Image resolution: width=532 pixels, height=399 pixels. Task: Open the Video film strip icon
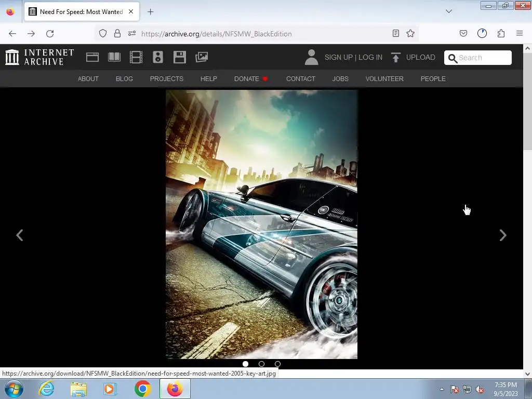136,57
